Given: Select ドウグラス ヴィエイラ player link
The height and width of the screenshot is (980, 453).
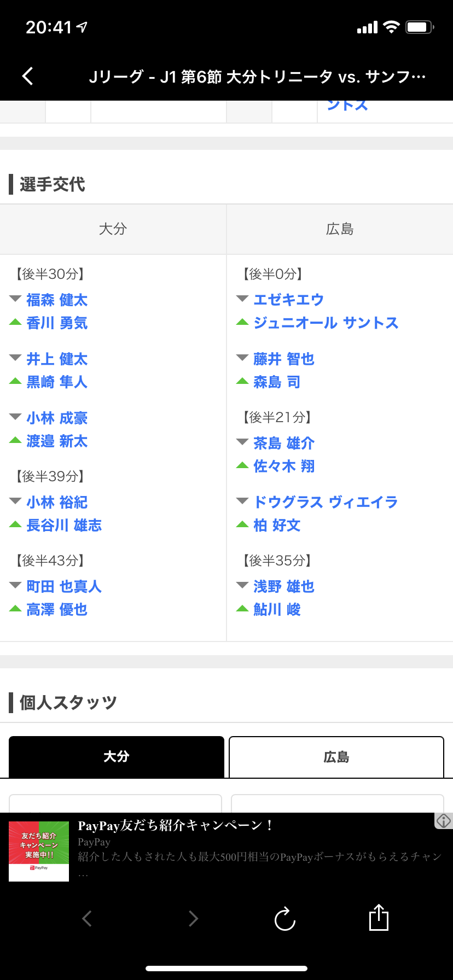Looking at the screenshot, I should coord(326,502).
